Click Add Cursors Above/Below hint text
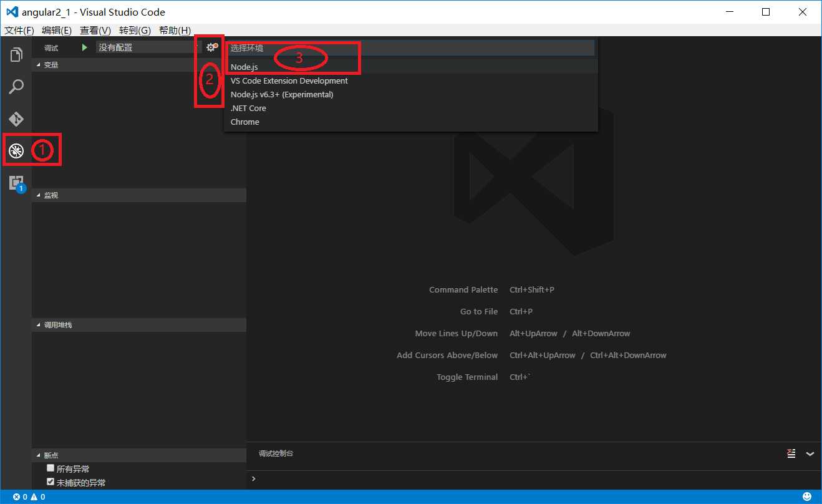 (x=447, y=355)
